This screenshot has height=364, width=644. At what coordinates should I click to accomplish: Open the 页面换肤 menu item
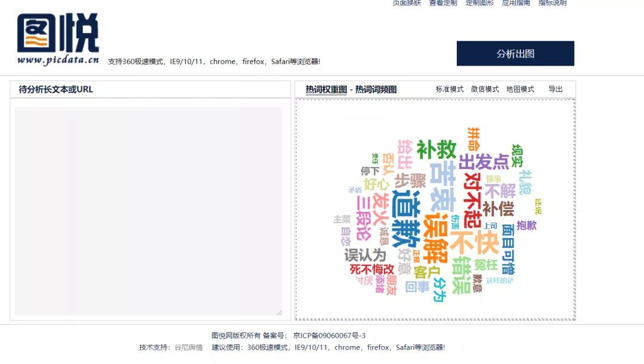pyautogui.click(x=400, y=4)
